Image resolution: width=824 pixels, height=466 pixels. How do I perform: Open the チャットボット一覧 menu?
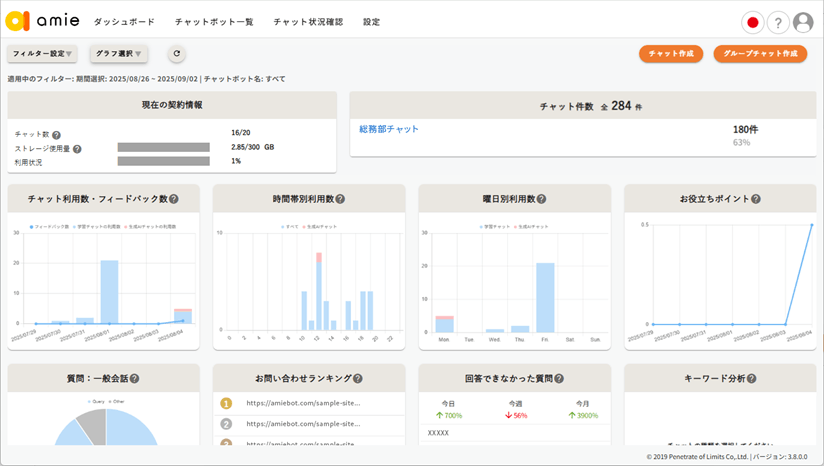(x=214, y=22)
